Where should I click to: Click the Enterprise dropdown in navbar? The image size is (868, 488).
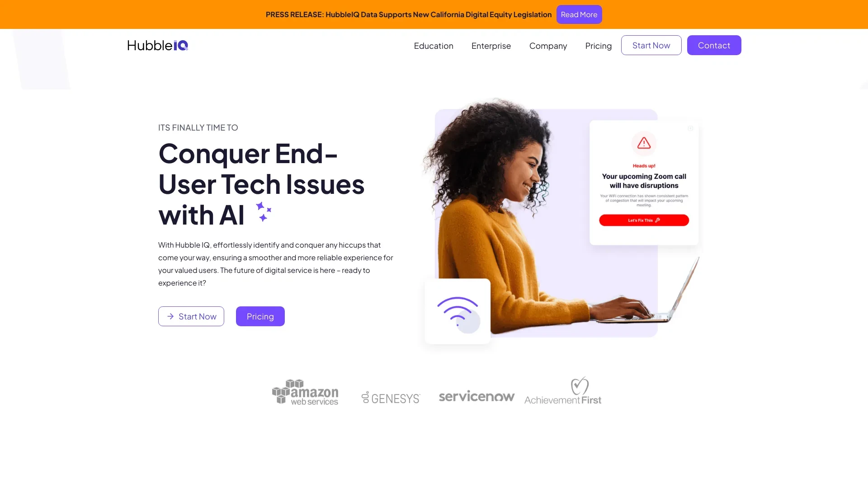491,45
